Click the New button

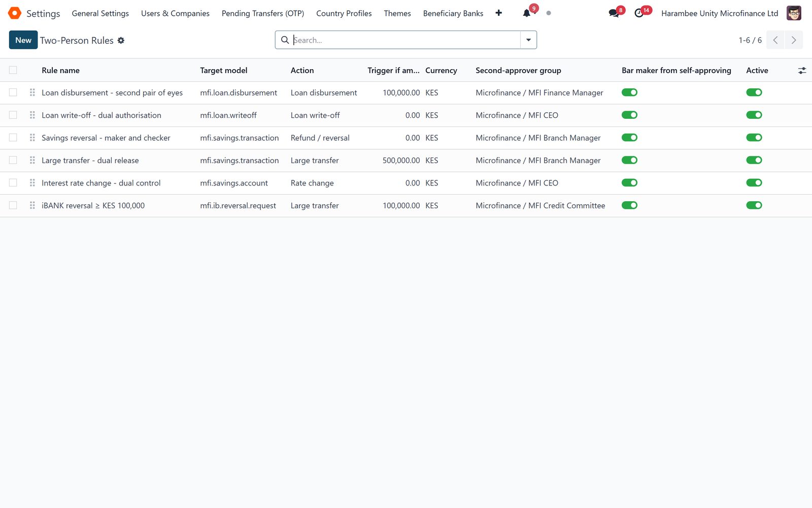(x=23, y=40)
